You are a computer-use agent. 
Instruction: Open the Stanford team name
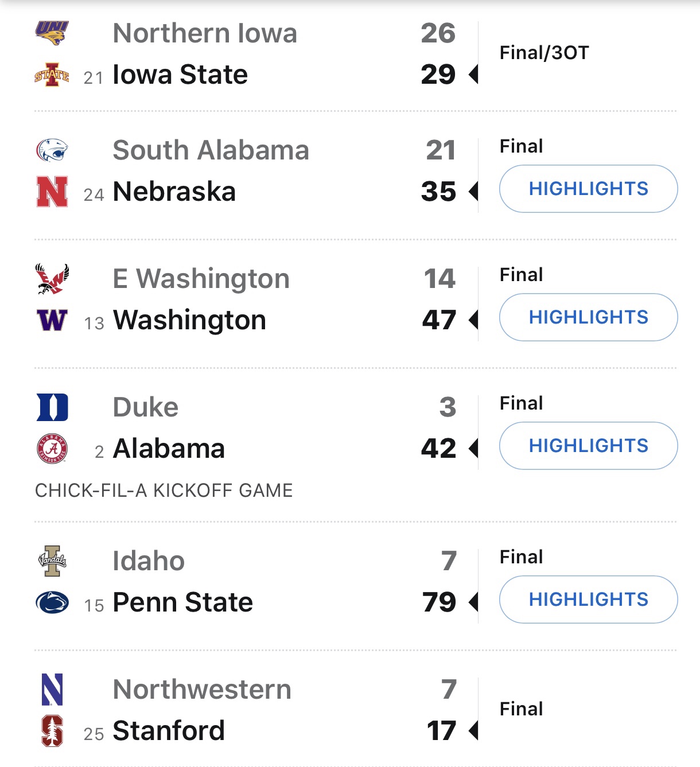[169, 731]
